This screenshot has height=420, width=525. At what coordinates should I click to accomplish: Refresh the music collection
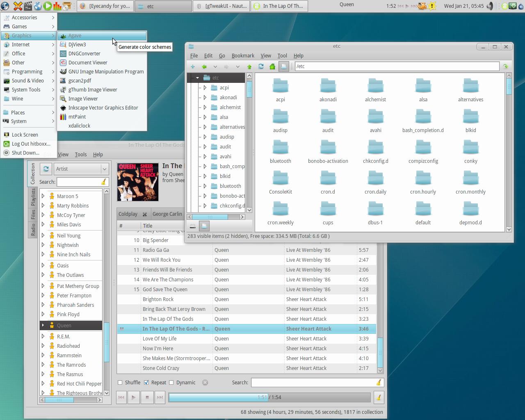click(46, 169)
